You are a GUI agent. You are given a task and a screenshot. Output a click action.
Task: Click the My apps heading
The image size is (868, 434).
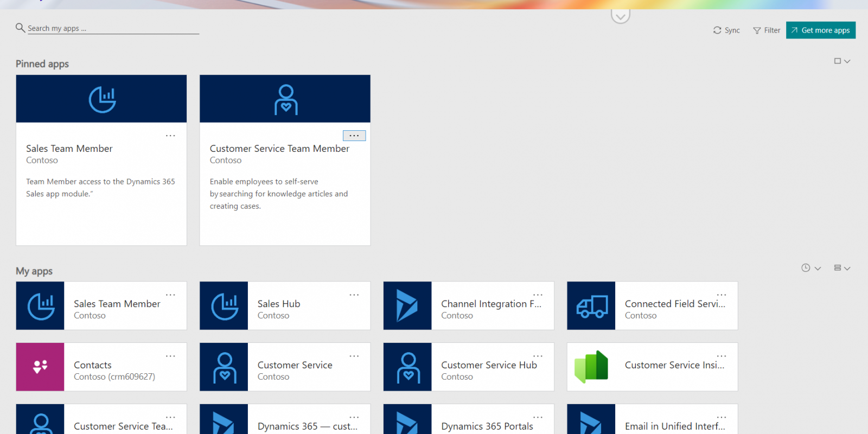coord(34,271)
